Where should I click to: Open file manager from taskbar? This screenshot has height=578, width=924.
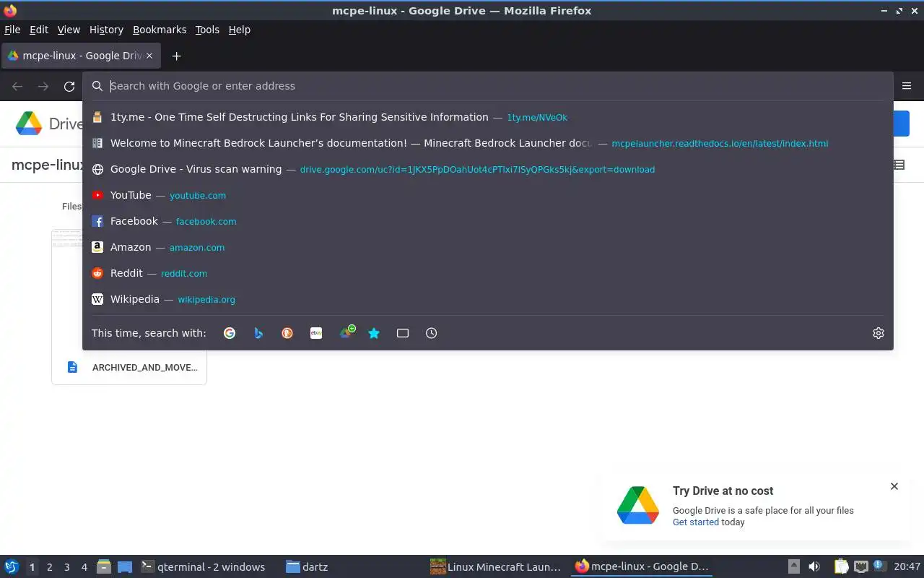(103, 566)
